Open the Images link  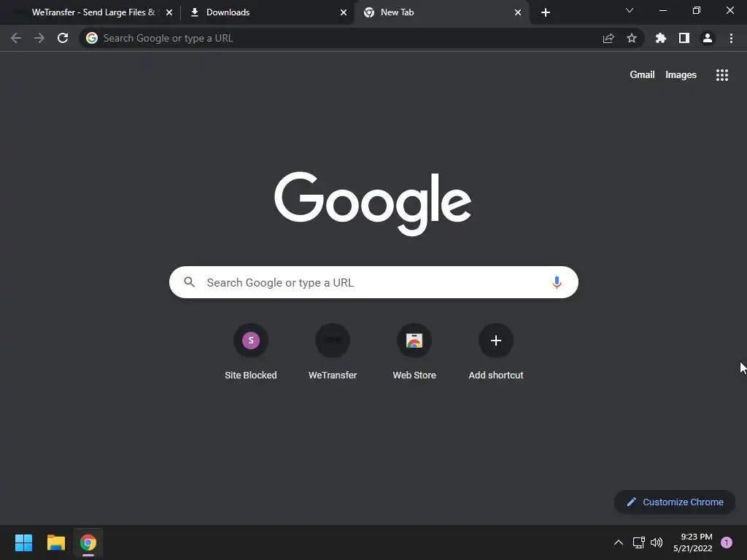[x=681, y=75]
